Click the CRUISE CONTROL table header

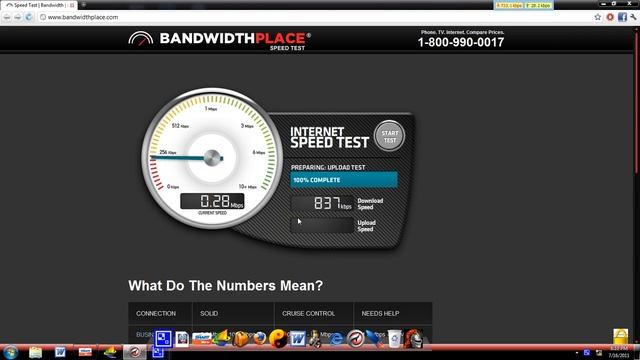tap(308, 313)
